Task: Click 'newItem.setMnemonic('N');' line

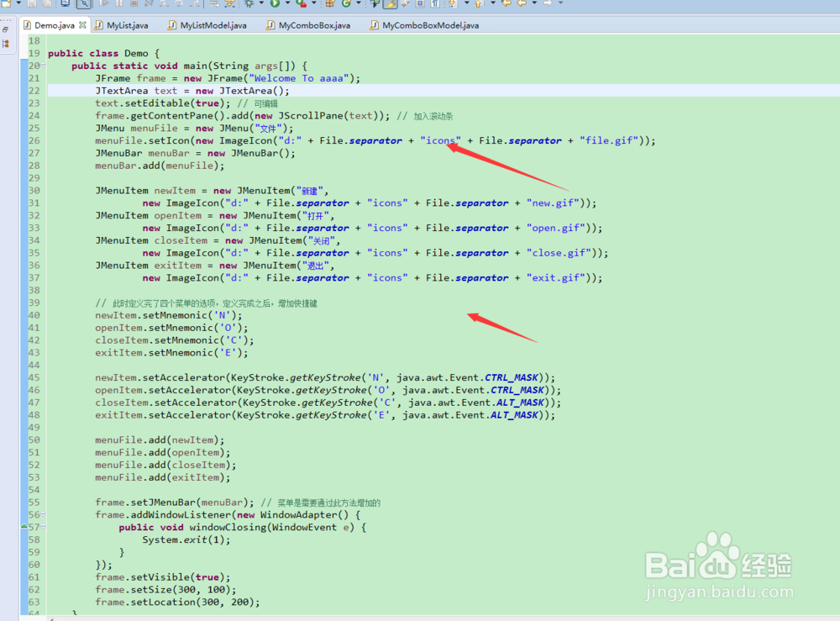Action: tap(169, 315)
